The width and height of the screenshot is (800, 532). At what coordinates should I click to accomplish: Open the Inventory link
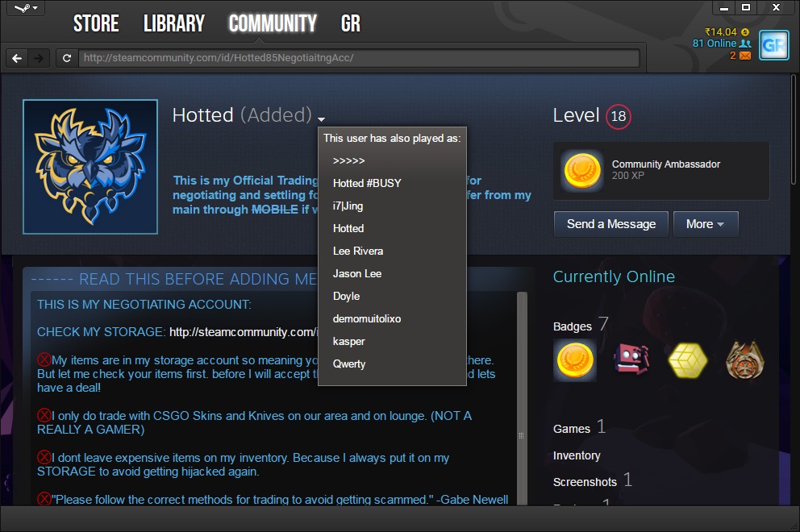[577, 455]
